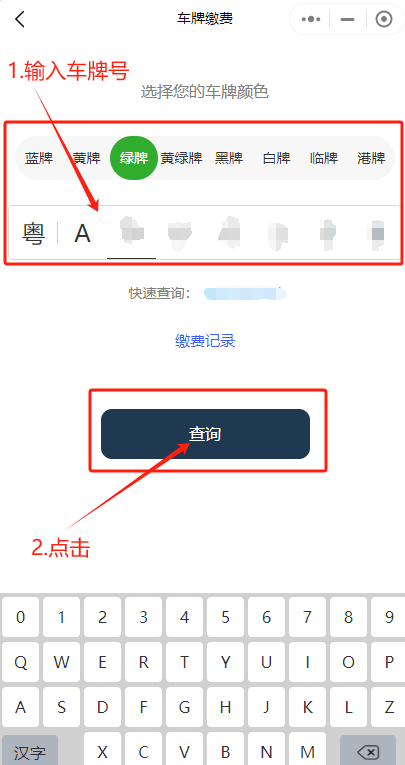
Task: Open province selector showing 粤
Action: click(x=34, y=233)
